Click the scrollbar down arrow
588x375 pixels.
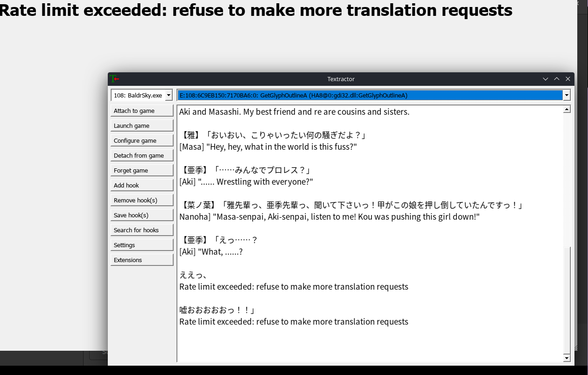(x=566, y=358)
